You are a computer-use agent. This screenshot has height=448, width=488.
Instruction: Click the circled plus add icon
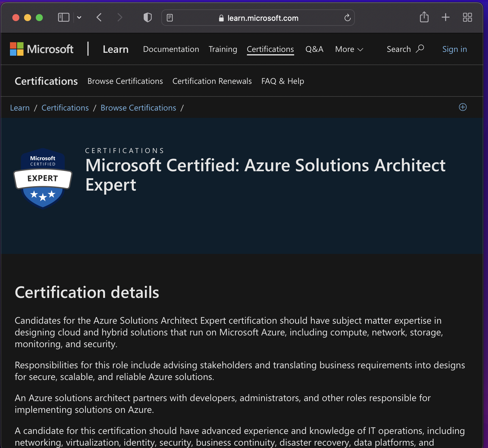point(462,107)
